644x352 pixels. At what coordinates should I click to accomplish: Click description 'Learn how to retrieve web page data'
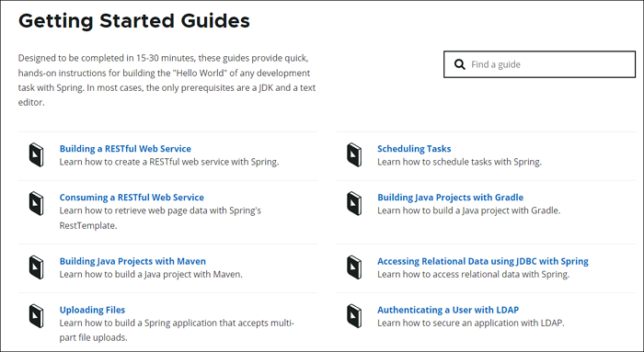click(160, 218)
